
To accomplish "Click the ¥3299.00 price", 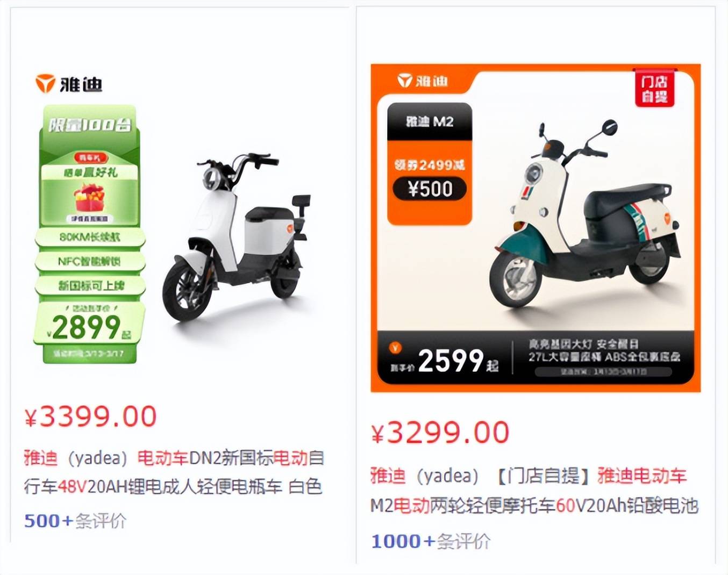I will point(440,433).
